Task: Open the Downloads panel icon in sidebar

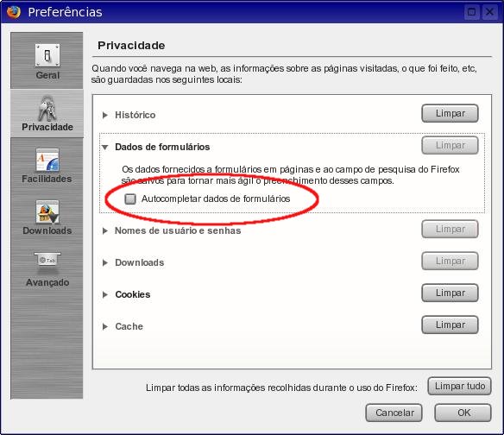Action: (x=47, y=211)
